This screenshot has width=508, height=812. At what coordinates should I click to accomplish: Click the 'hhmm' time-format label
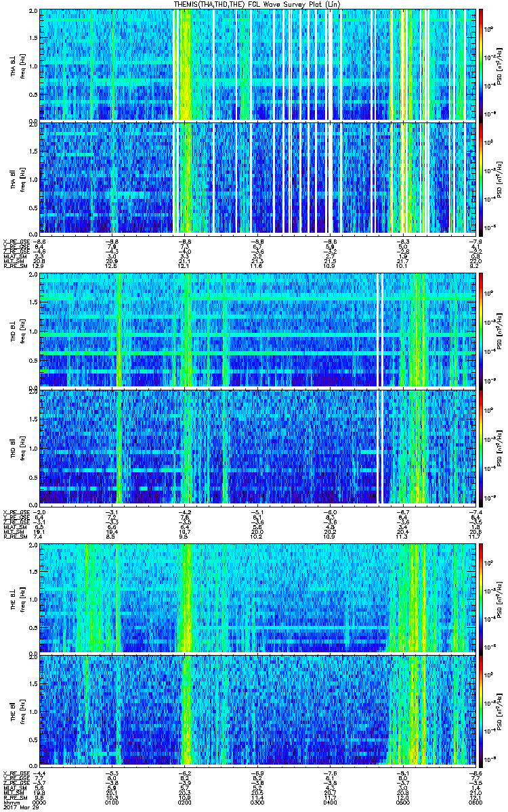[10, 801]
